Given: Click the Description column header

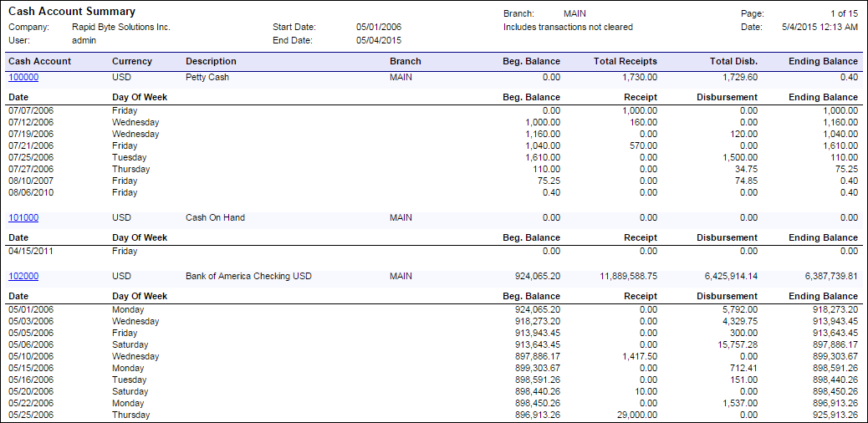Looking at the screenshot, I should click(x=211, y=61).
